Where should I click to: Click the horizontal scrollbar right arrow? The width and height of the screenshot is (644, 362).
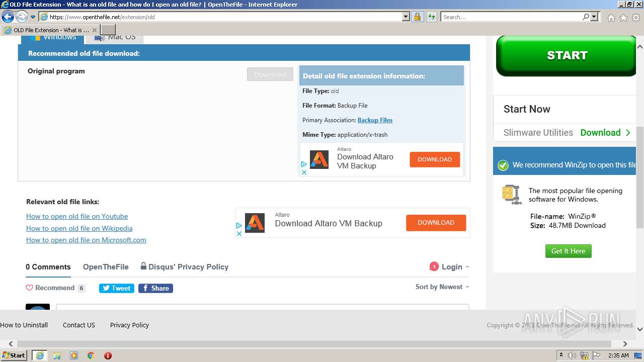click(625, 344)
